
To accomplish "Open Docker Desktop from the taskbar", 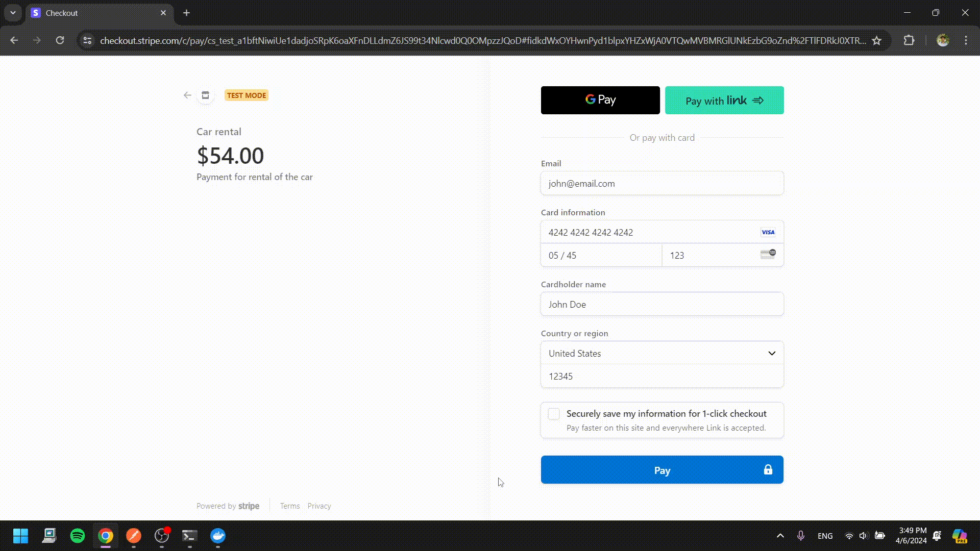I will [x=218, y=536].
